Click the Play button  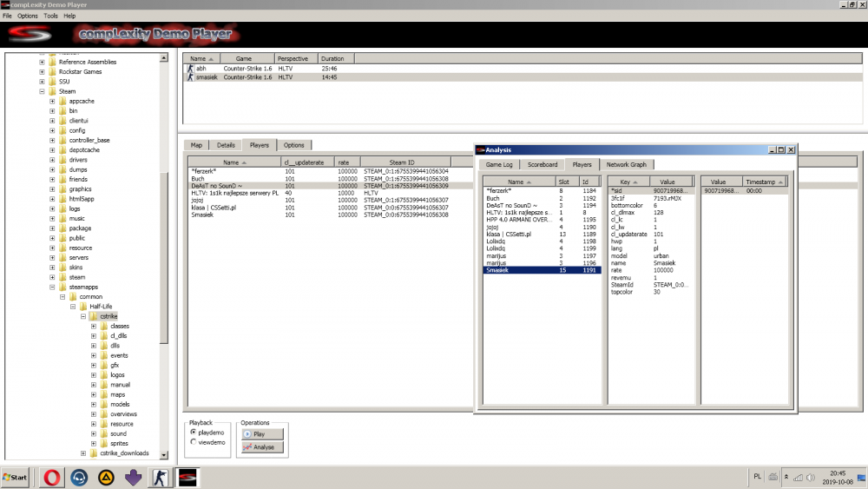(x=263, y=433)
